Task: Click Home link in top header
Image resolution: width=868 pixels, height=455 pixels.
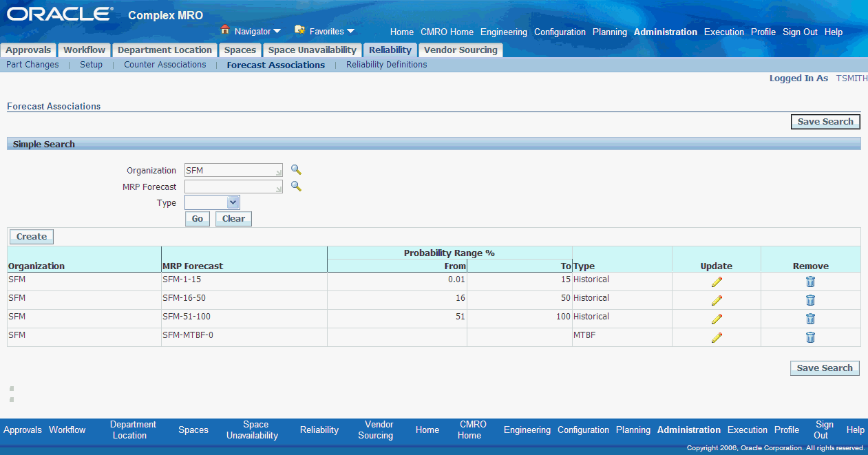Action: click(402, 32)
